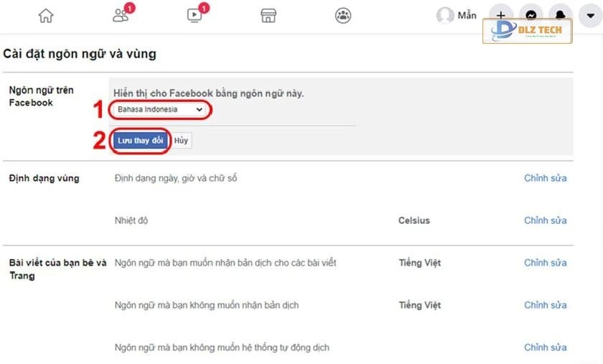603x364 pixels.
Task: Click the Lưu thay đổi button
Action: pos(140,141)
